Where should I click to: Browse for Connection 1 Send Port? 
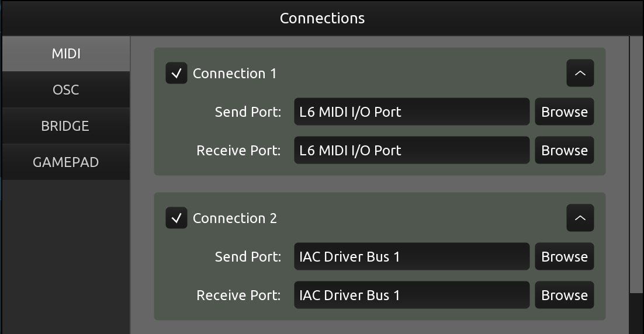tap(565, 112)
